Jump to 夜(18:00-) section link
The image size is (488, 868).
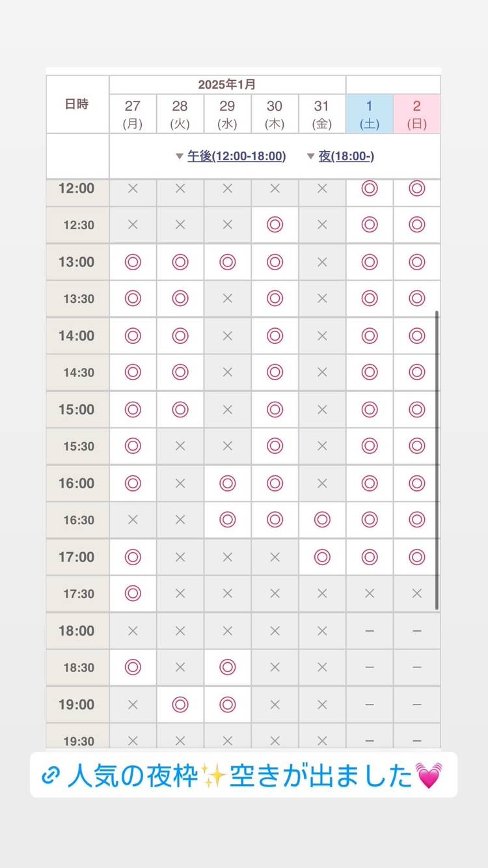(x=346, y=156)
